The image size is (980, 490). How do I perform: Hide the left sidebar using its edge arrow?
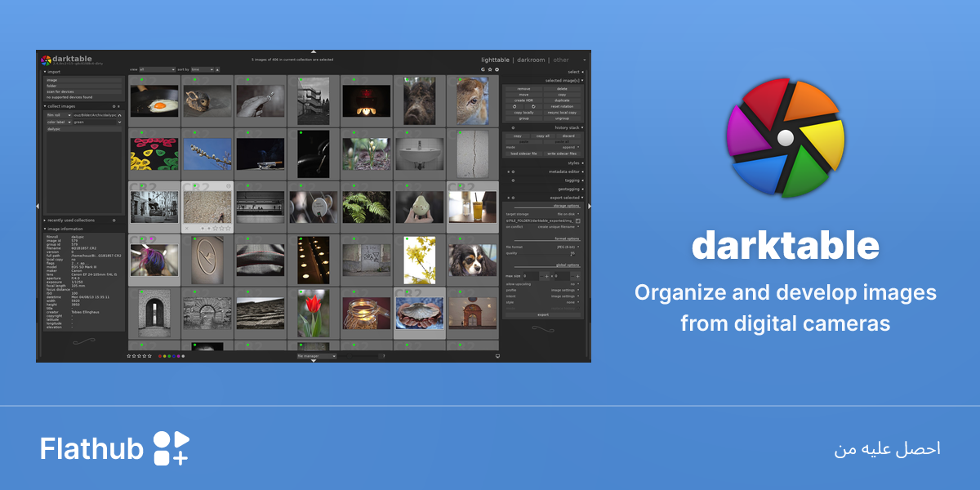(x=38, y=207)
